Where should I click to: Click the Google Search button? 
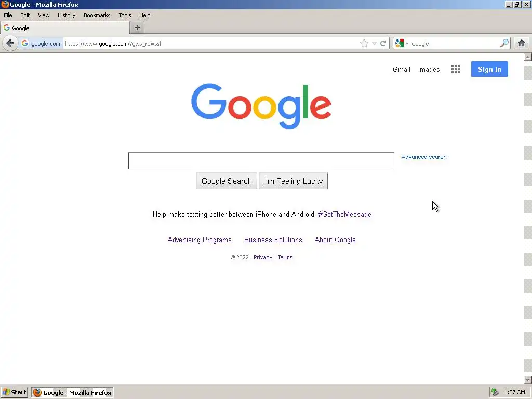(x=227, y=181)
